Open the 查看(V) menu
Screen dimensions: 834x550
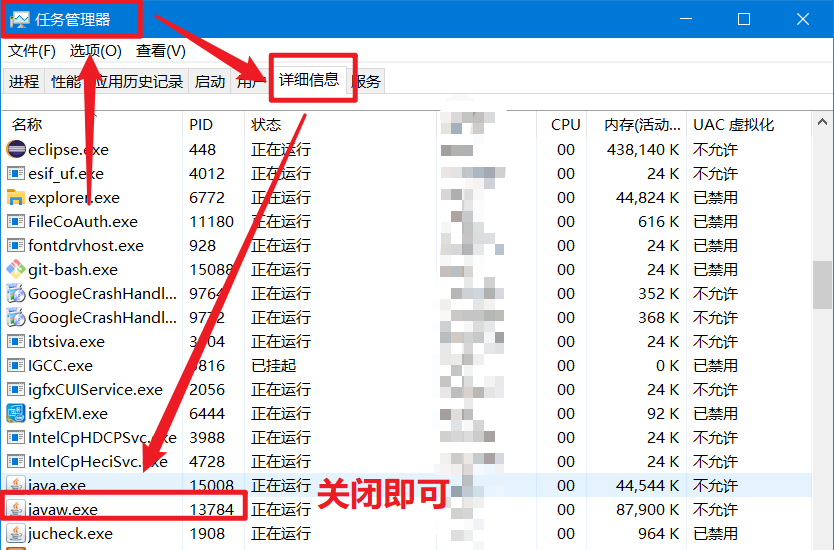(161, 51)
